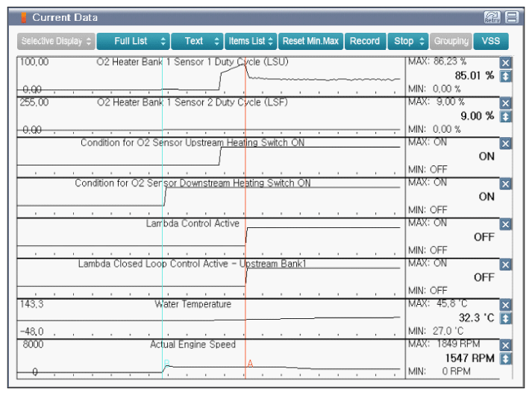Click the window layout icon in title bar
This screenshot has height=395, width=532.
512,17
